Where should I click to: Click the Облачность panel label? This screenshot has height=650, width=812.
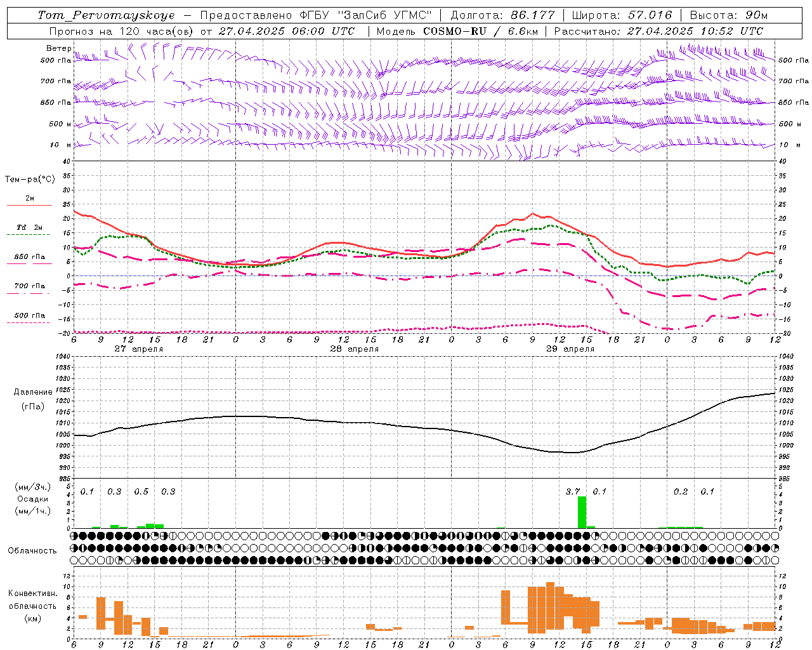click(32, 550)
